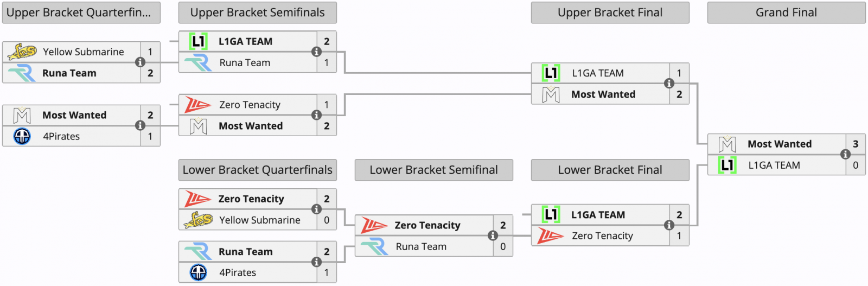Screen dimensions: 868x286
Task: Open Grand Final match info icon
Action: 845,154
